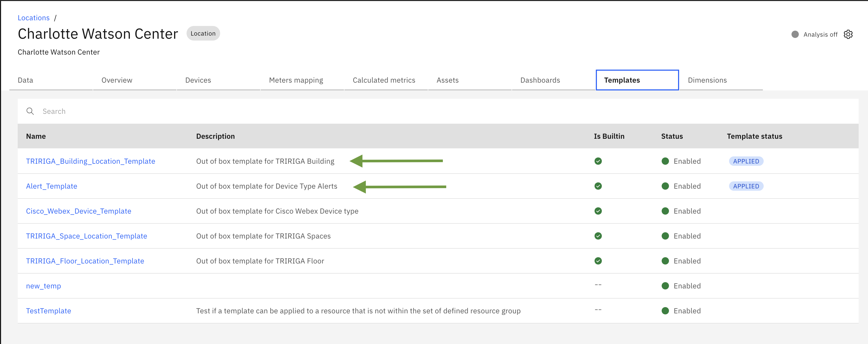Click green status dot for TRIRIGA_Building_Location_Template
The height and width of the screenshot is (344, 868).
pyautogui.click(x=665, y=161)
